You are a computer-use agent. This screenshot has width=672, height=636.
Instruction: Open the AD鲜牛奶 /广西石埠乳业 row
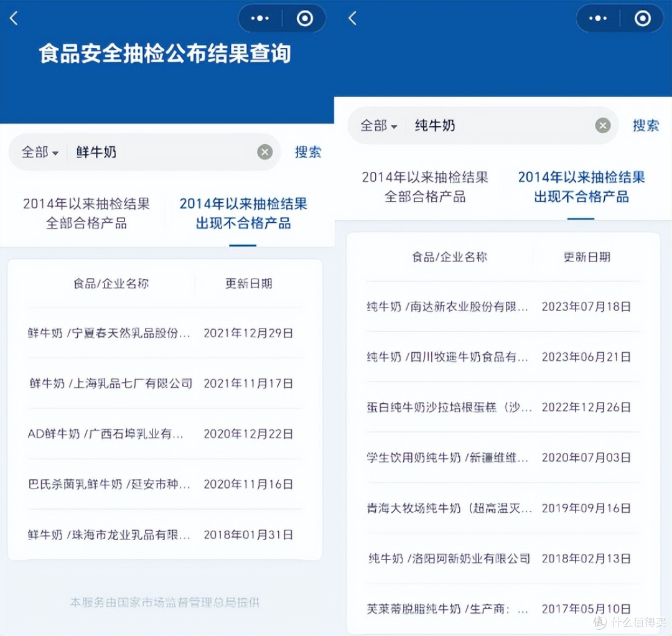[164, 434]
